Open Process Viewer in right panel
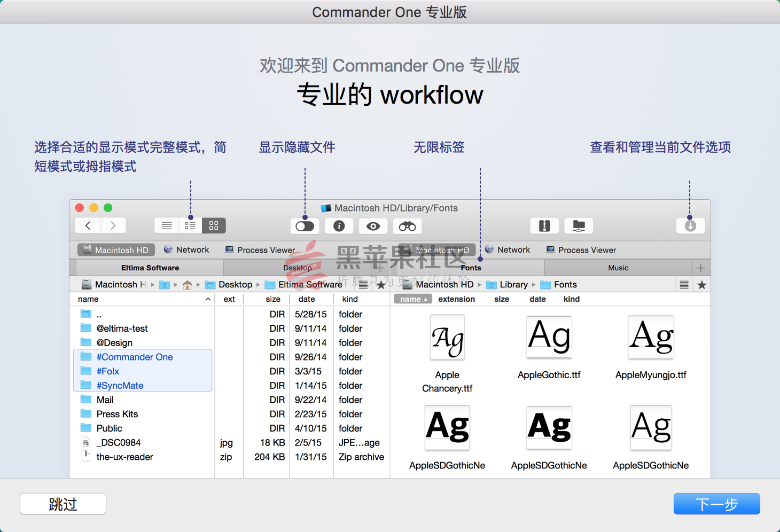This screenshot has height=532, width=780. click(x=581, y=250)
